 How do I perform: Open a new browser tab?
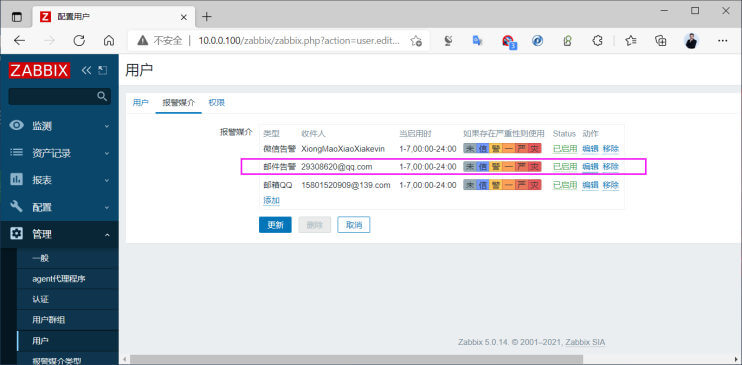coord(206,17)
